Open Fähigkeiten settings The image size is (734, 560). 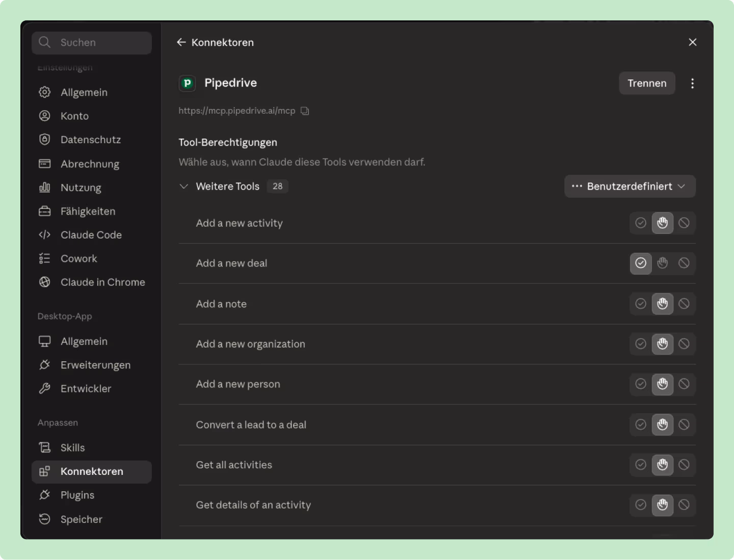92,211
